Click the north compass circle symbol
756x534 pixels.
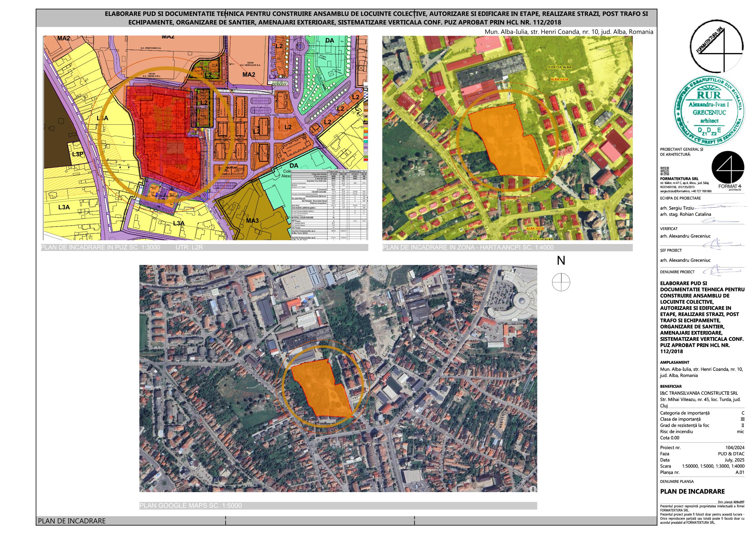coord(561,282)
